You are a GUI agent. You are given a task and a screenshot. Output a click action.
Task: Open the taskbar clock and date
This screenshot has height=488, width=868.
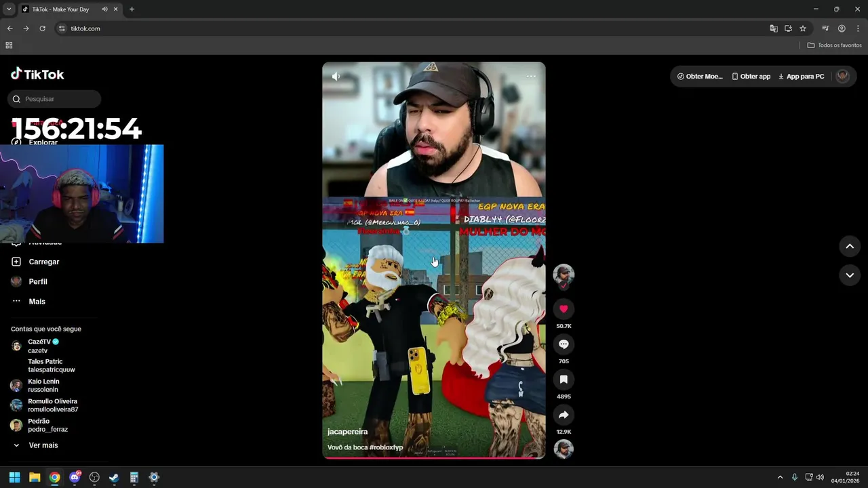click(x=846, y=477)
